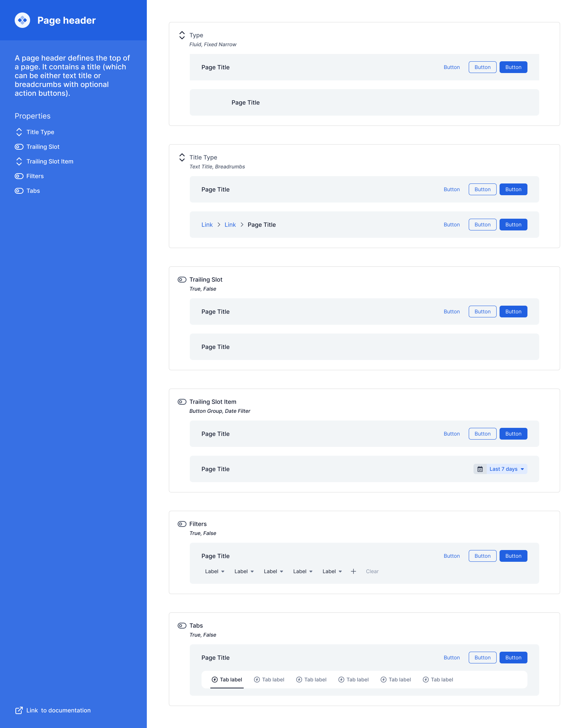Viewport: 577px width, 728px height.
Task: Click the sidebar Trailing Slot Item up-down icon
Action: pos(19,161)
